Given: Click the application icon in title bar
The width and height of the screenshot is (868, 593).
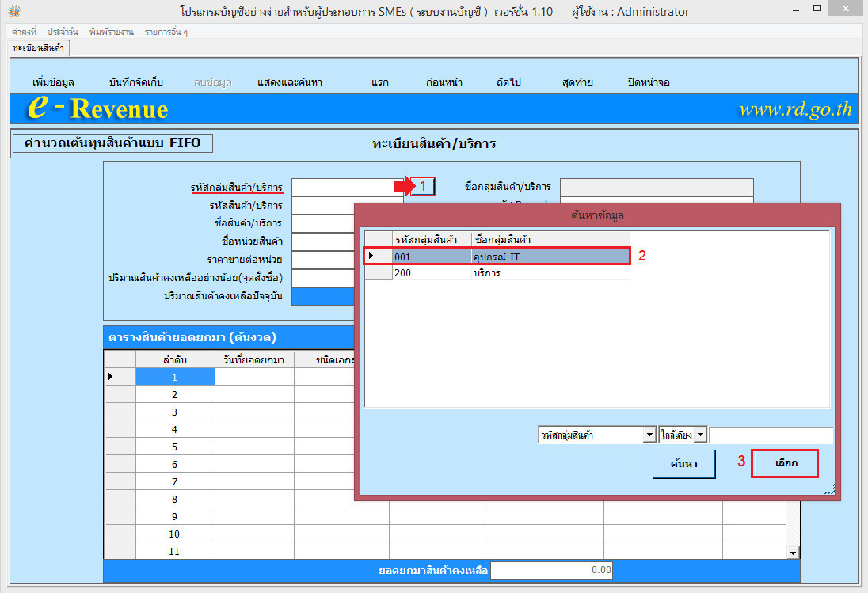Looking at the screenshot, I should coord(14,11).
